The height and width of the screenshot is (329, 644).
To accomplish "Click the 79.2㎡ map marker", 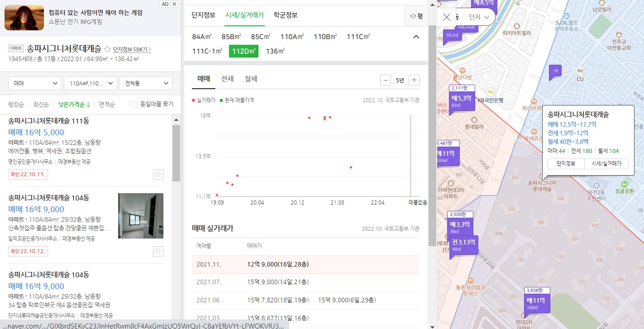I will pos(453,35).
